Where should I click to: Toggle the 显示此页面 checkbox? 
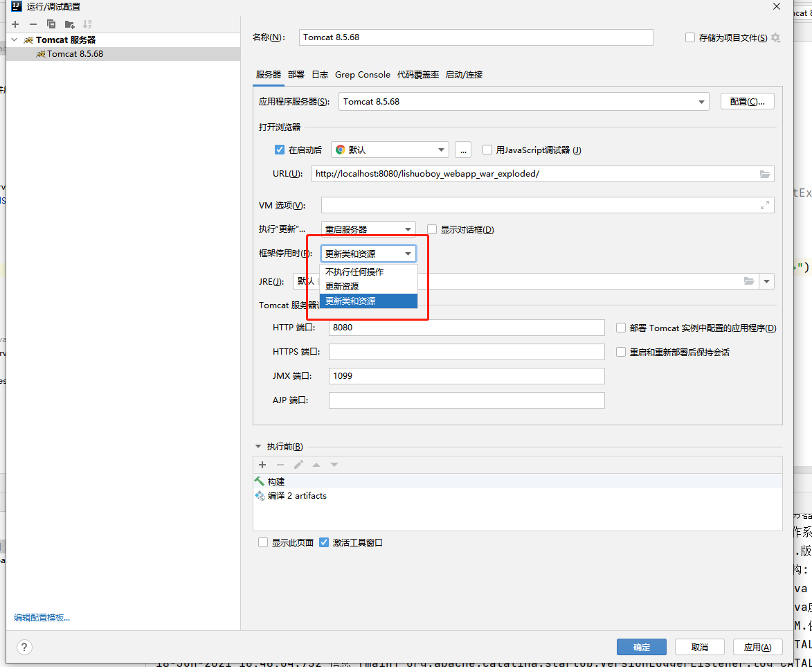[263, 542]
